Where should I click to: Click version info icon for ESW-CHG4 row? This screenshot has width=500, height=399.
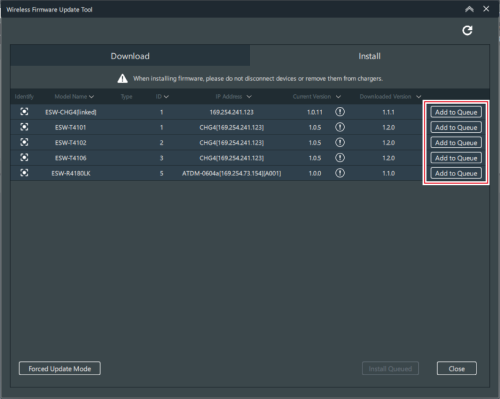(340, 112)
